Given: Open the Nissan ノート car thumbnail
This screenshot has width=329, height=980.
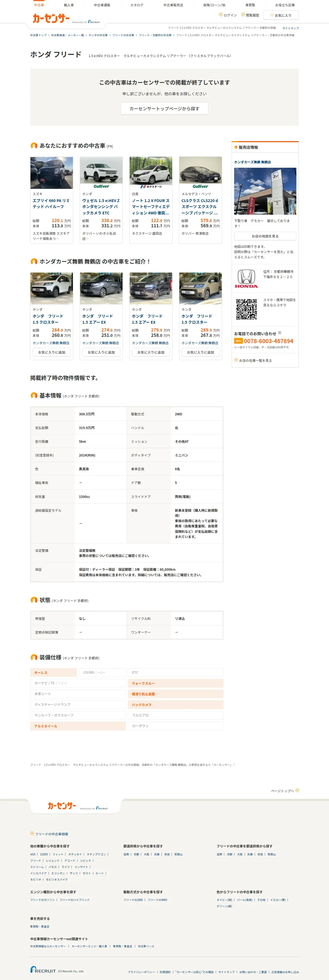Looking at the screenshot, I should click(151, 173).
